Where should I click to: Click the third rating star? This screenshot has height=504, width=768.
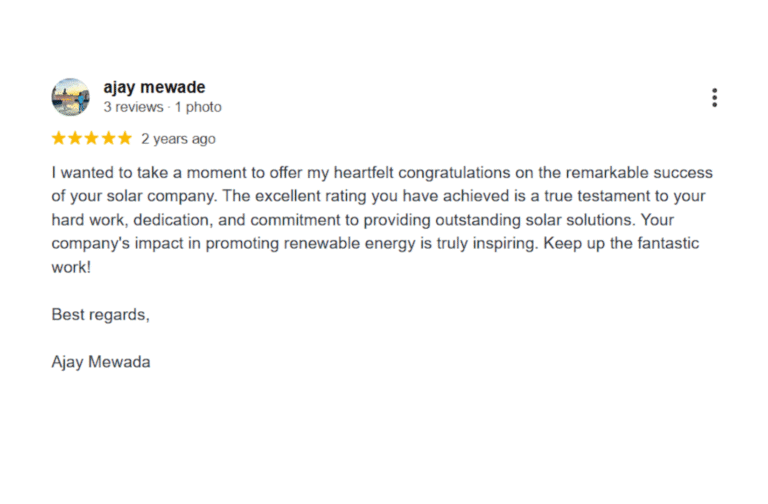coord(91,138)
